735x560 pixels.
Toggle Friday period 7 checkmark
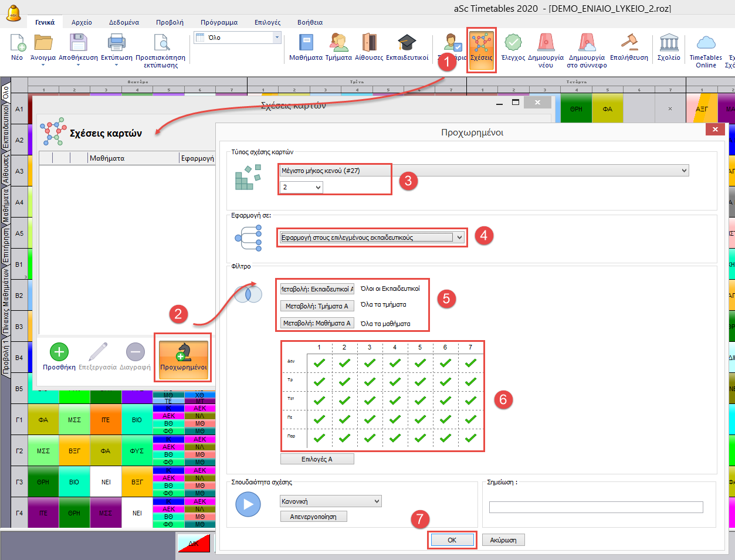pyautogui.click(x=470, y=437)
